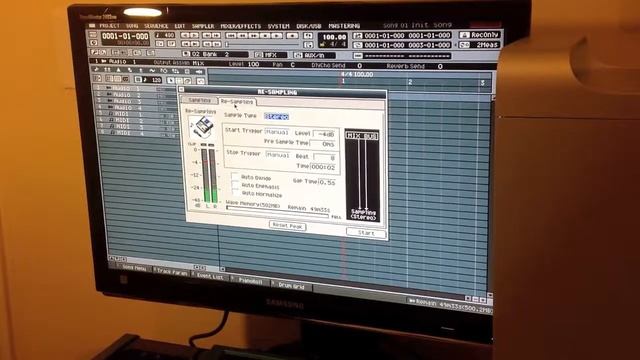Open the SEQUENCE menu
640x360 pixels.
(156, 26)
